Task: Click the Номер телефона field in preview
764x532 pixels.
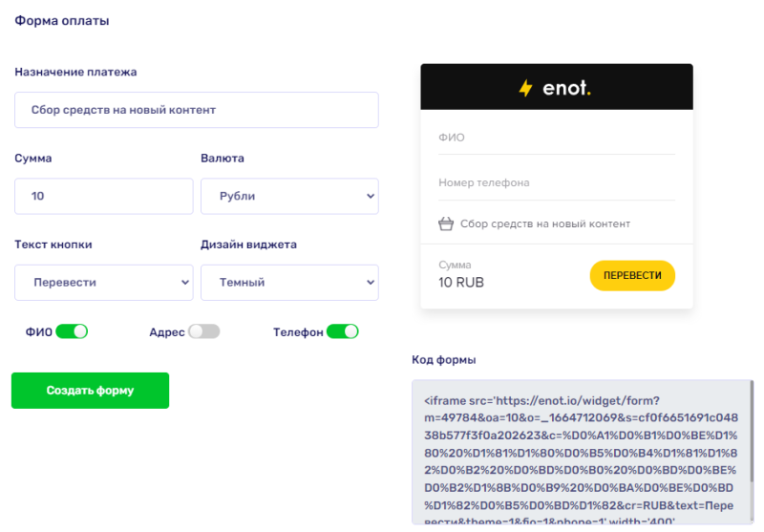Action: tap(557, 183)
